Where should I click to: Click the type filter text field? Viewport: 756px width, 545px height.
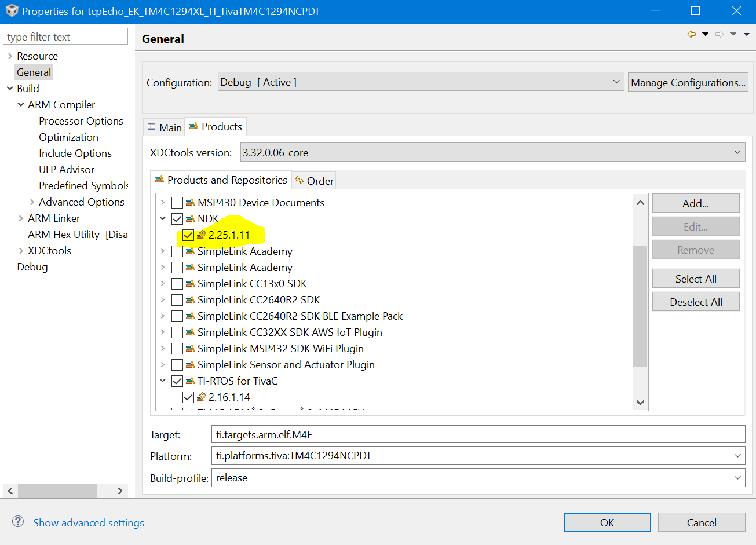pyautogui.click(x=65, y=36)
